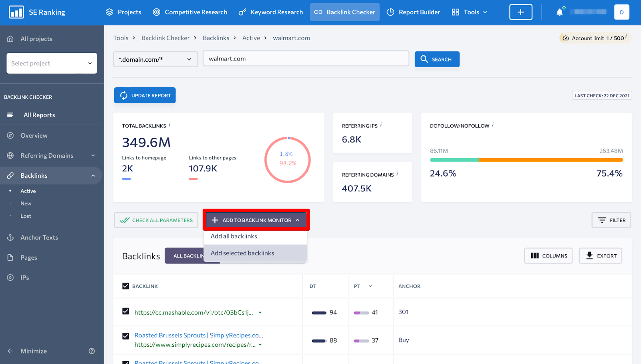
Task: Click the Search button
Action: click(x=437, y=59)
